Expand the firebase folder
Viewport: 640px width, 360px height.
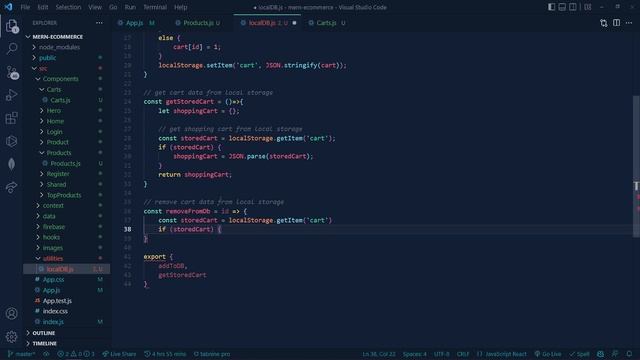click(66, 227)
